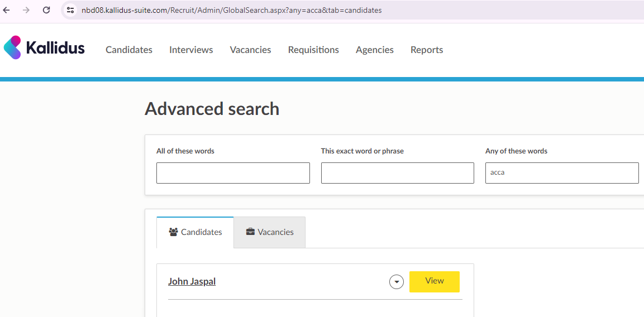
Task: Open the site information icon in address bar
Action: tap(70, 10)
